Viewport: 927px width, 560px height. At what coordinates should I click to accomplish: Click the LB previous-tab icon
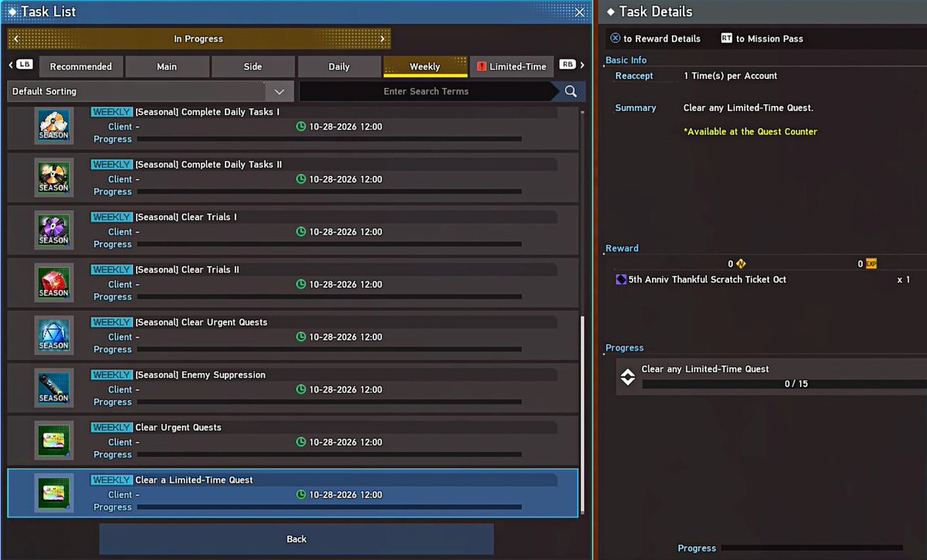tap(23, 66)
